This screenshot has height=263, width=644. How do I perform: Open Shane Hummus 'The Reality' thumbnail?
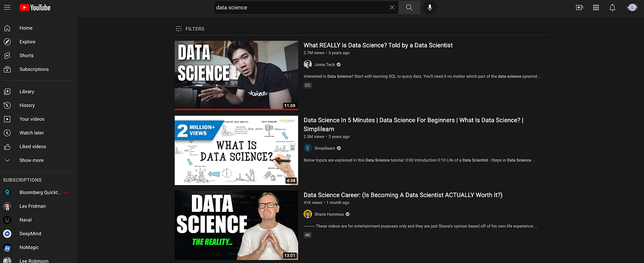click(x=236, y=225)
